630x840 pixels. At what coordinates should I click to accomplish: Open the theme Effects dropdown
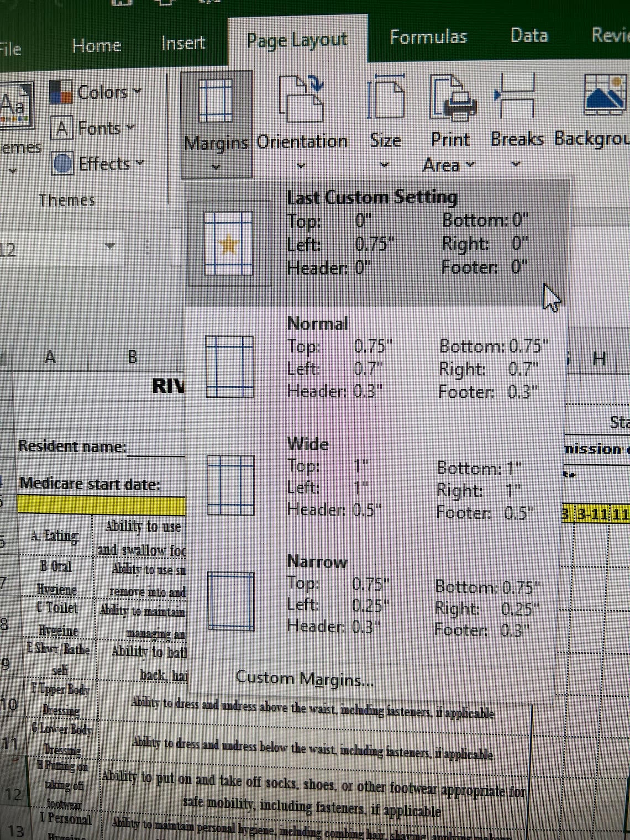pos(97,164)
